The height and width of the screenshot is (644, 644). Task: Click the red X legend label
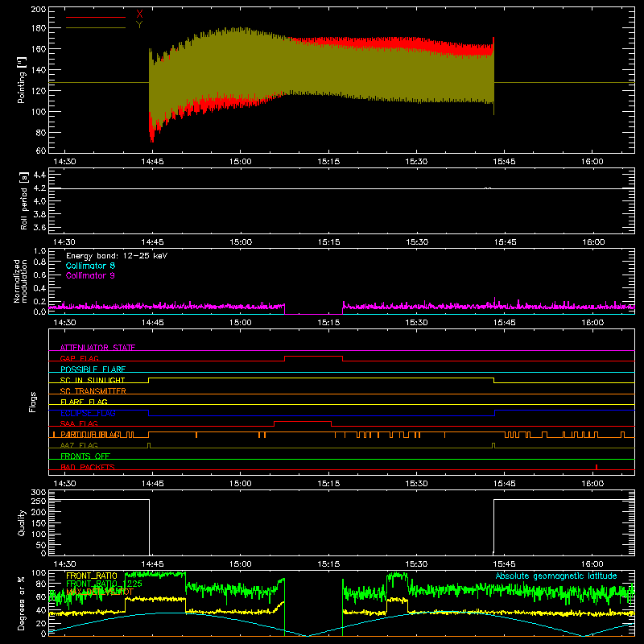[139, 14]
